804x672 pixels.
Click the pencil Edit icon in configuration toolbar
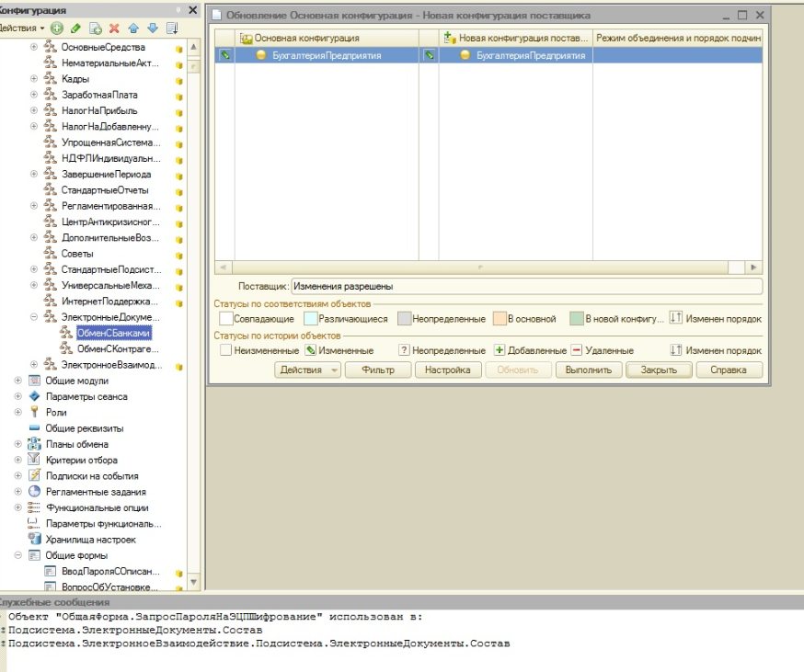point(75,28)
